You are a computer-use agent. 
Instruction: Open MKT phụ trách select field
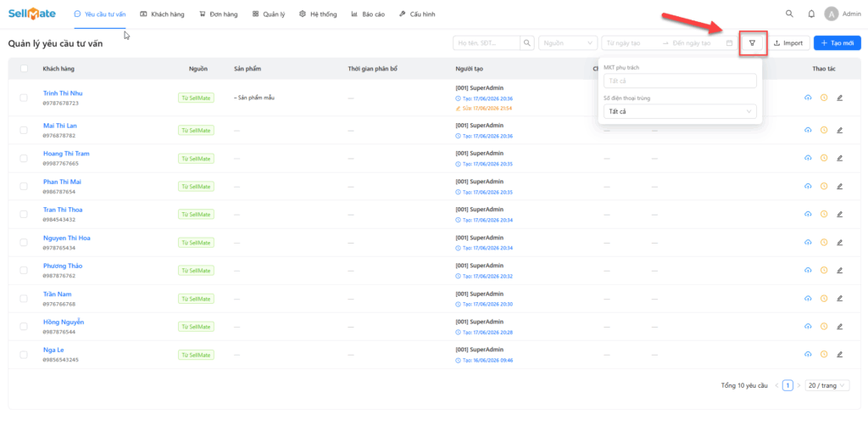click(x=680, y=81)
